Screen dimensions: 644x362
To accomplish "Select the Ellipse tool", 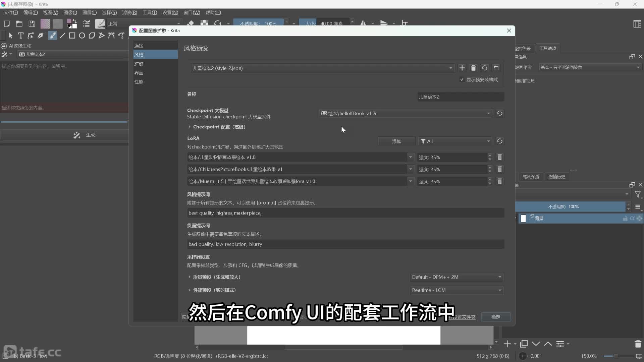I will click(x=82, y=36).
